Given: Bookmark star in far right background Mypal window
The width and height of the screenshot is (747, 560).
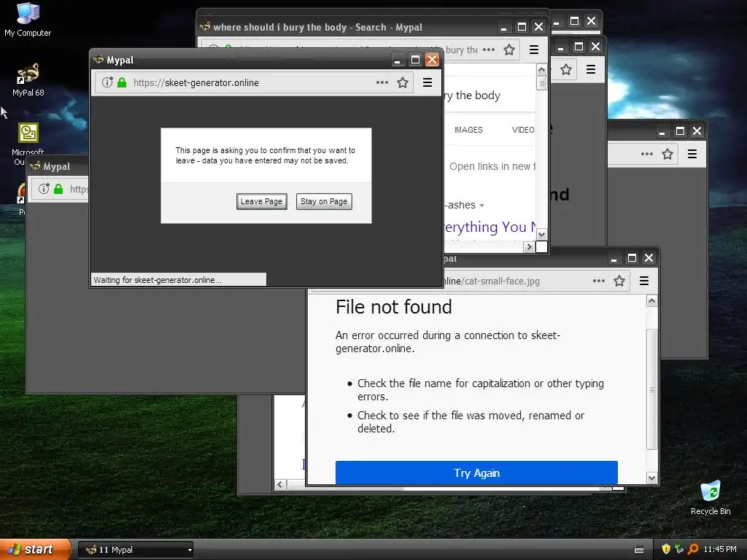Looking at the screenshot, I should 667,154.
